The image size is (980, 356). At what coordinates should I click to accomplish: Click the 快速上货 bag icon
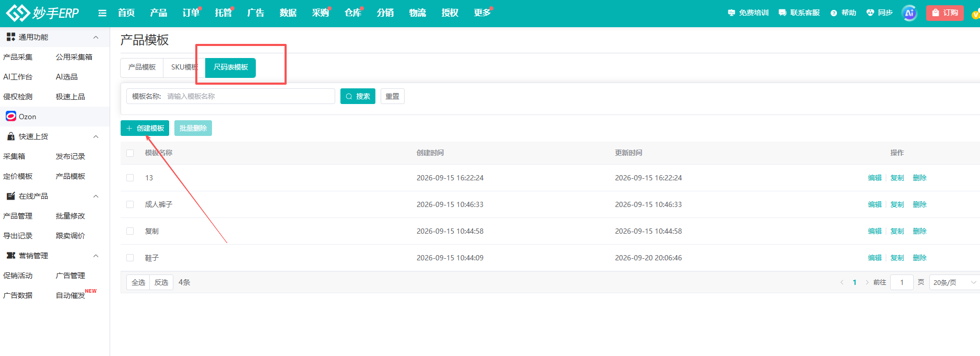click(x=10, y=136)
